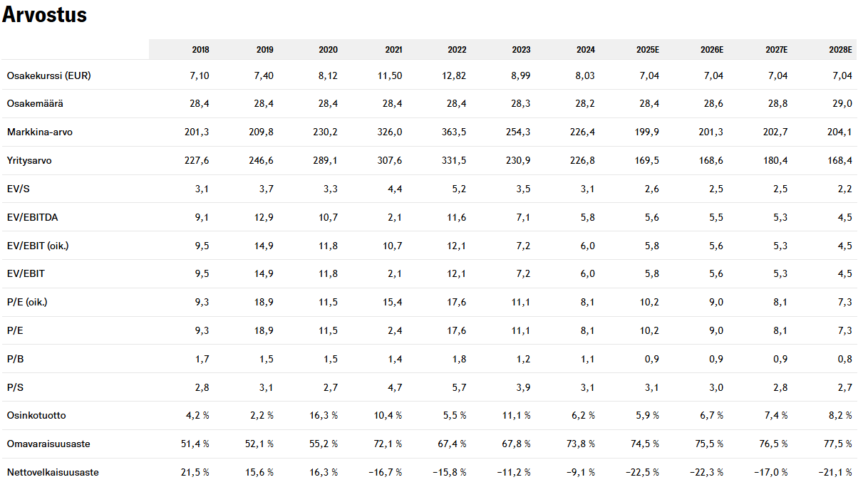Select the EV/EBIT (oik.) row label

38,246
